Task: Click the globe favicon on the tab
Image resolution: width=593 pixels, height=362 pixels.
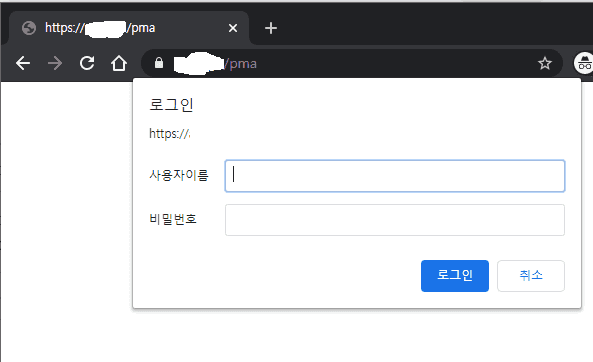Action: tap(29, 28)
